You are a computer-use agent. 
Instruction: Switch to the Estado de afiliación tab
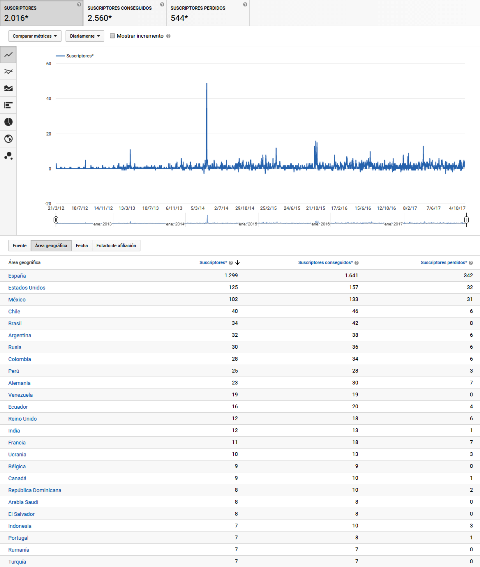click(116, 246)
